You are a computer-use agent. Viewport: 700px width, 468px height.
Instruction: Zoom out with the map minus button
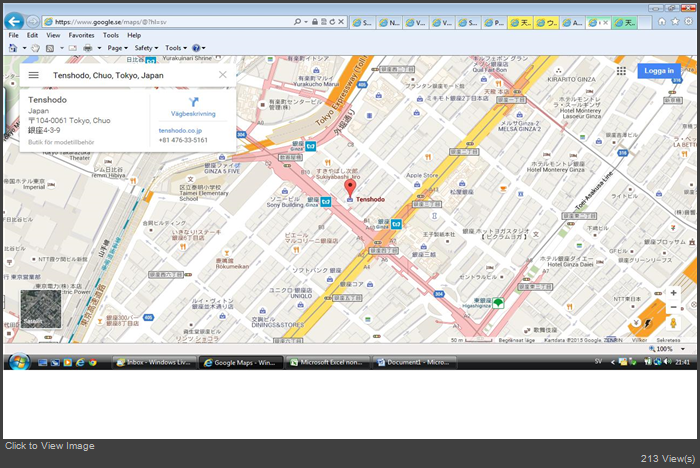coord(673,307)
